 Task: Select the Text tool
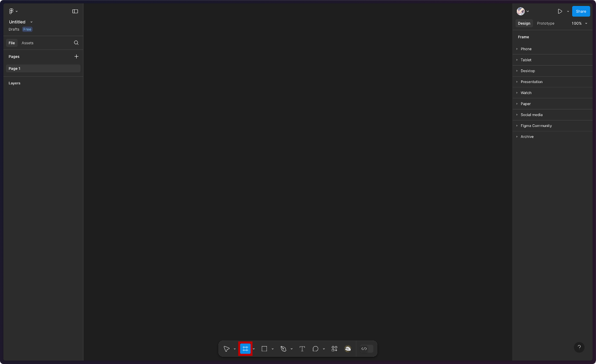coord(302,349)
